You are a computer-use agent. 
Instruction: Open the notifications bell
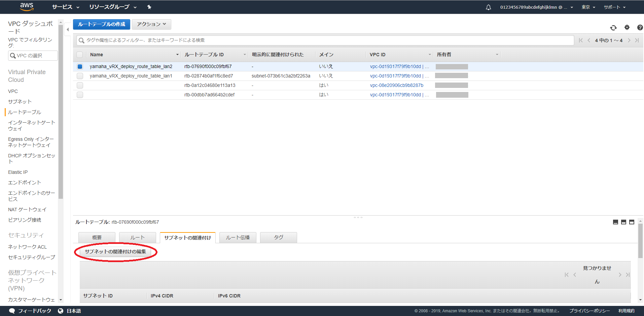click(x=488, y=7)
